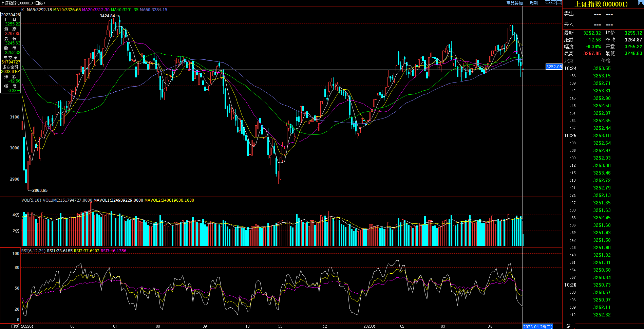644x329 pixels.
Task: Click the 日线 period label at bottom left
Action: tap(15, 326)
